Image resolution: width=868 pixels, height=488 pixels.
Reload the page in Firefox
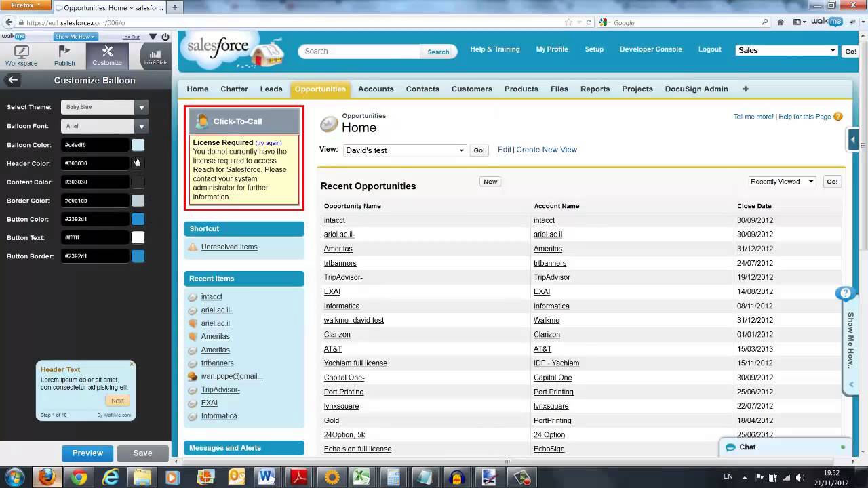(x=589, y=22)
